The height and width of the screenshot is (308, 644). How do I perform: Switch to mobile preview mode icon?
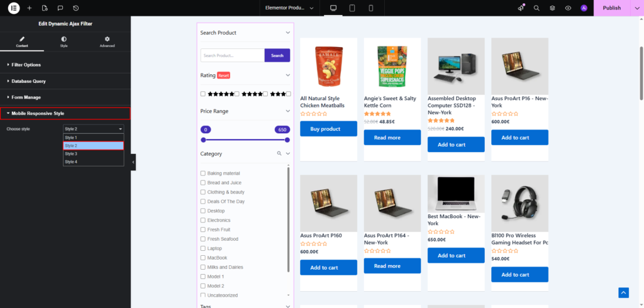[x=370, y=8]
